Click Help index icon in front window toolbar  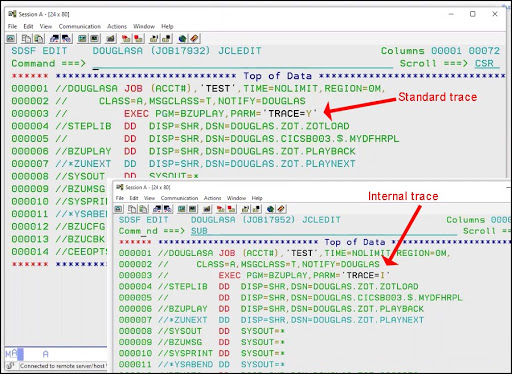tap(281, 209)
